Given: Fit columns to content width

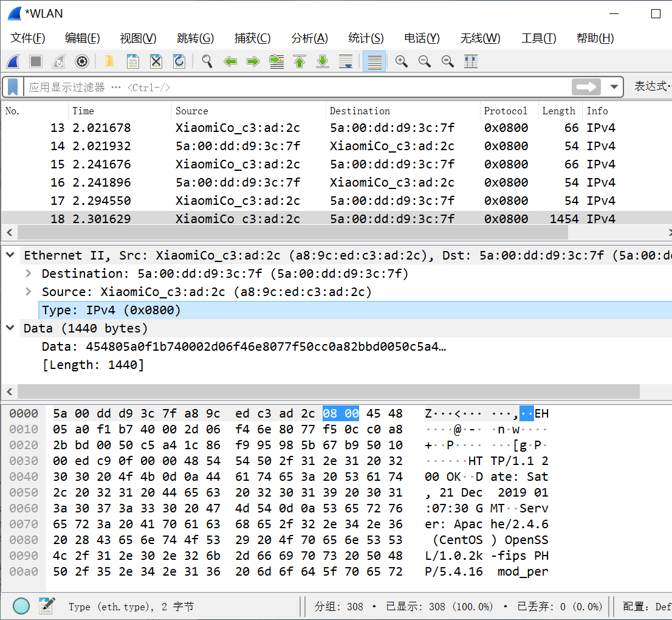Looking at the screenshot, I should [471, 61].
